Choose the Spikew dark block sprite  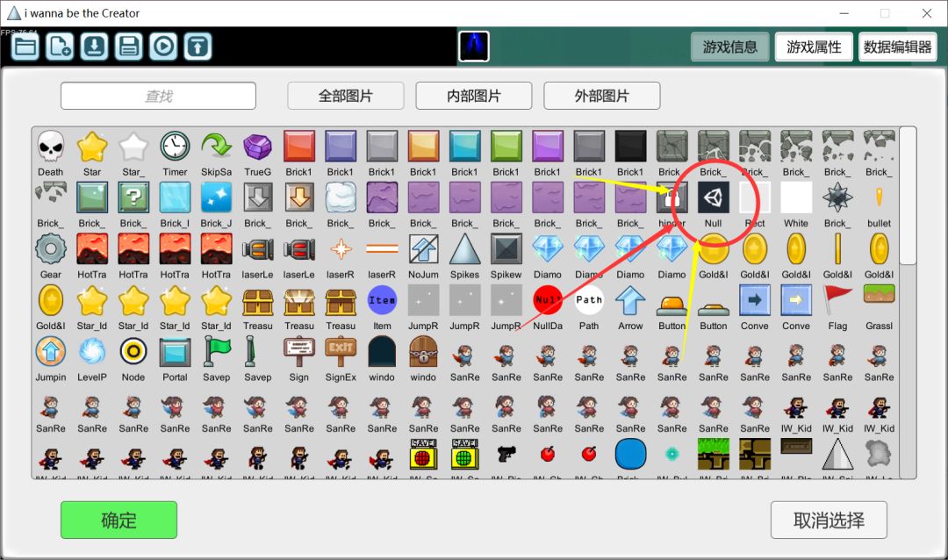[x=506, y=249]
